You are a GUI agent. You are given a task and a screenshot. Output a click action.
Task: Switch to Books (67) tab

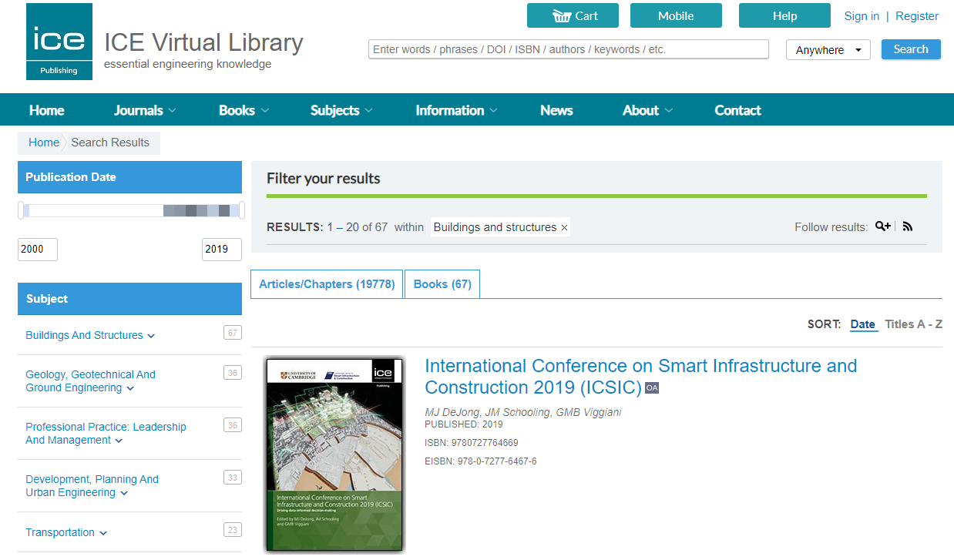(x=442, y=284)
